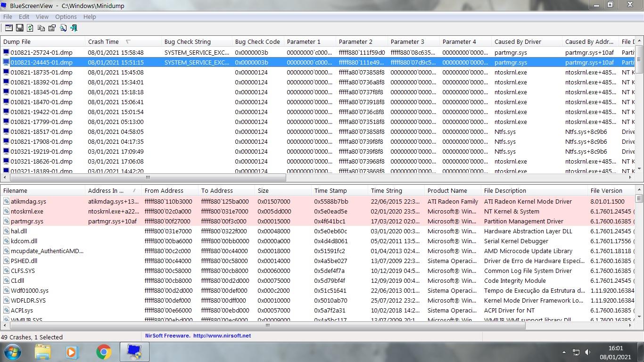Click dump icon of 010821-17908-01.dmp
This screenshot has height=362, width=644.
click(x=6, y=141)
